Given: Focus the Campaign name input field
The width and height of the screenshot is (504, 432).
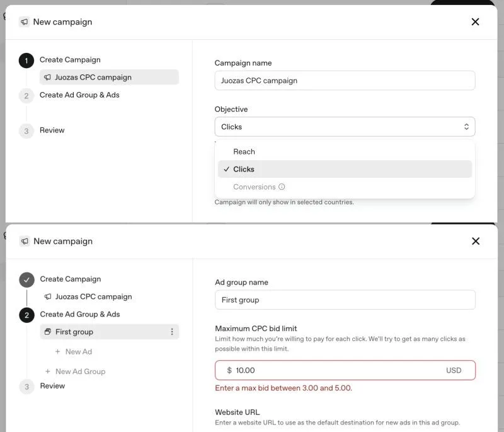Looking at the screenshot, I should (x=345, y=81).
